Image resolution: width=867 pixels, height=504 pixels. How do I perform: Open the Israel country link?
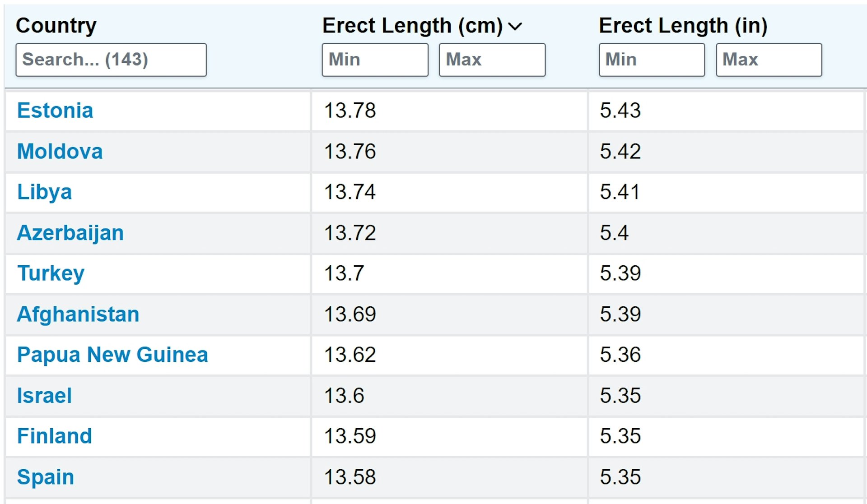(x=44, y=396)
